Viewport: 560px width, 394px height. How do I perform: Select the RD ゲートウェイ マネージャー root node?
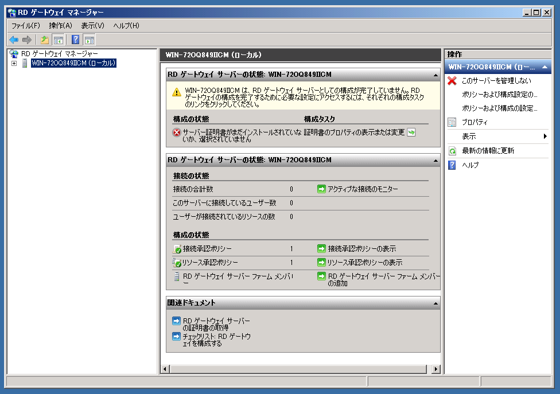coord(59,54)
